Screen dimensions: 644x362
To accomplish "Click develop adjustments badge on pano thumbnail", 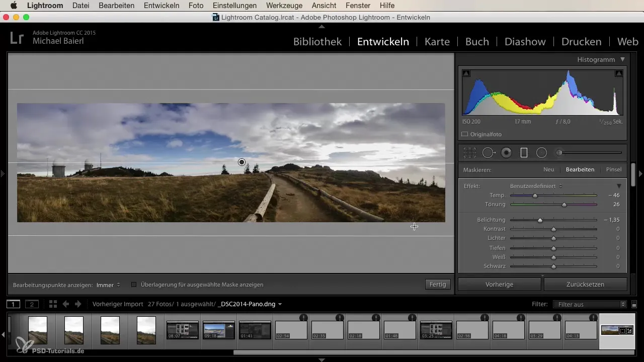I will (x=629, y=330).
